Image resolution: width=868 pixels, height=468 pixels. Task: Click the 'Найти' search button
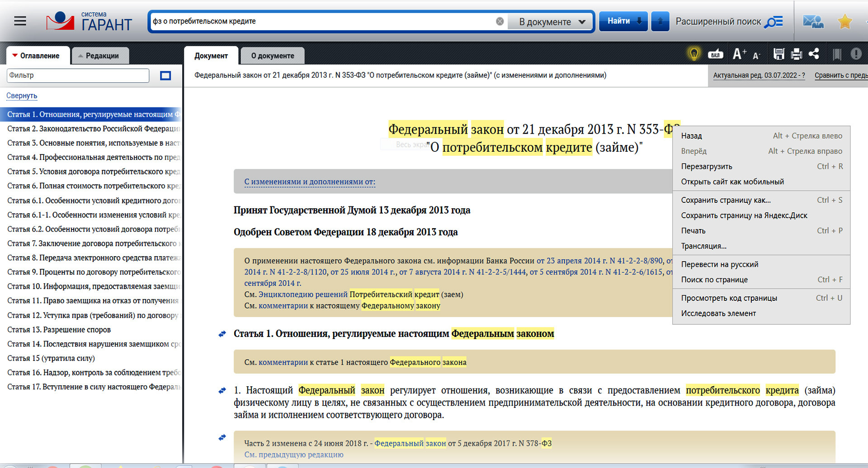point(623,21)
